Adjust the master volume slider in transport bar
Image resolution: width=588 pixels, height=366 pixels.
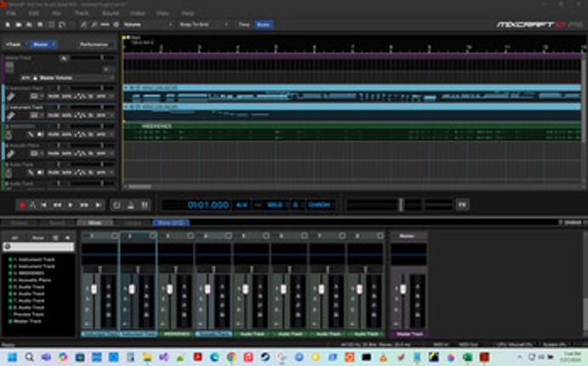pos(400,205)
